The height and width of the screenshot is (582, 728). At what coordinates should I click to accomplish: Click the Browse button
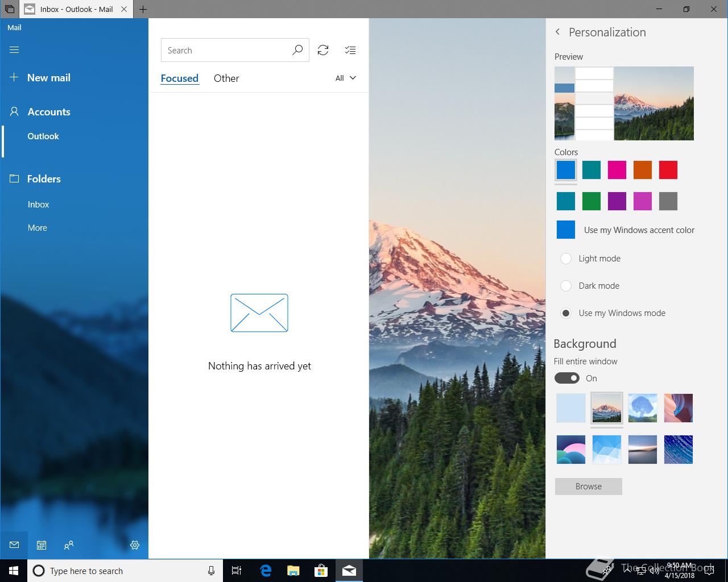tap(589, 487)
